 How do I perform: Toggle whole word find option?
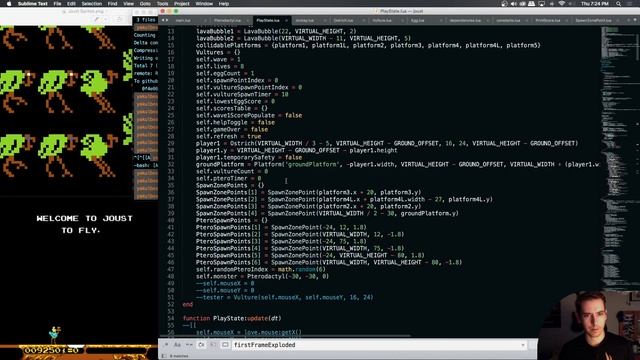coord(189,345)
